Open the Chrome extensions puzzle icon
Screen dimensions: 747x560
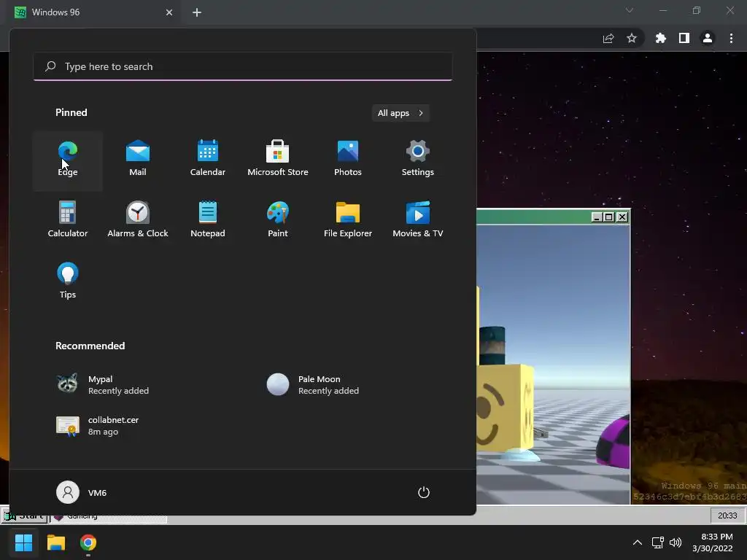point(661,38)
